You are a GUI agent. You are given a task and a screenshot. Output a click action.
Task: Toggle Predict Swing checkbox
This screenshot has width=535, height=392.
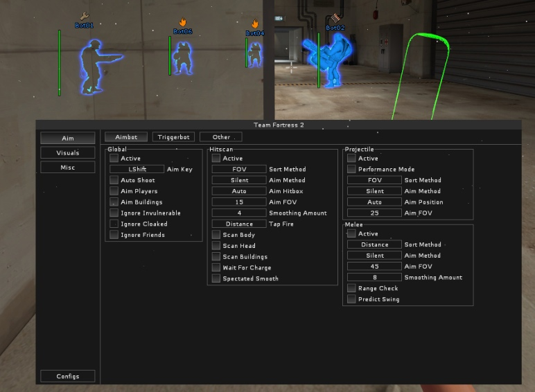click(351, 299)
